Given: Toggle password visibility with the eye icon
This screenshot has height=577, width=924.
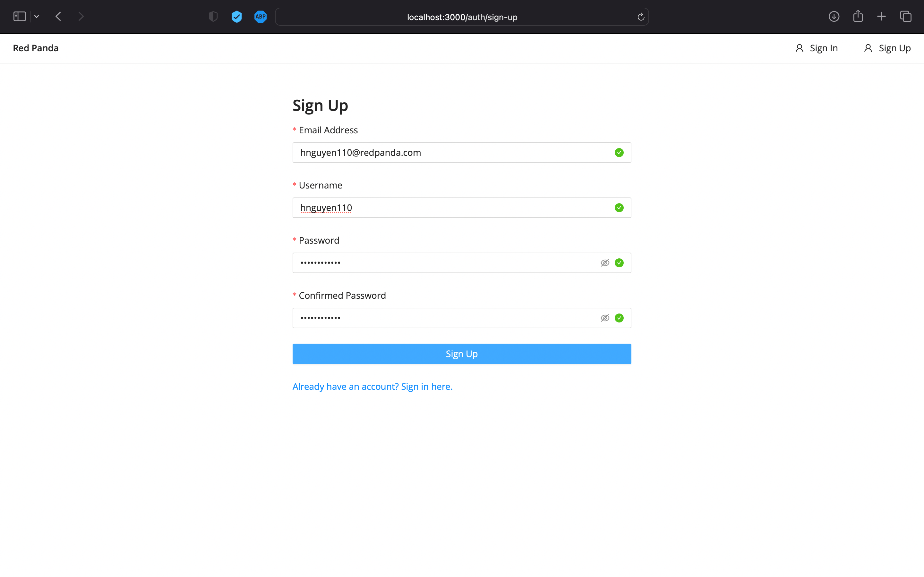Looking at the screenshot, I should 605,263.
